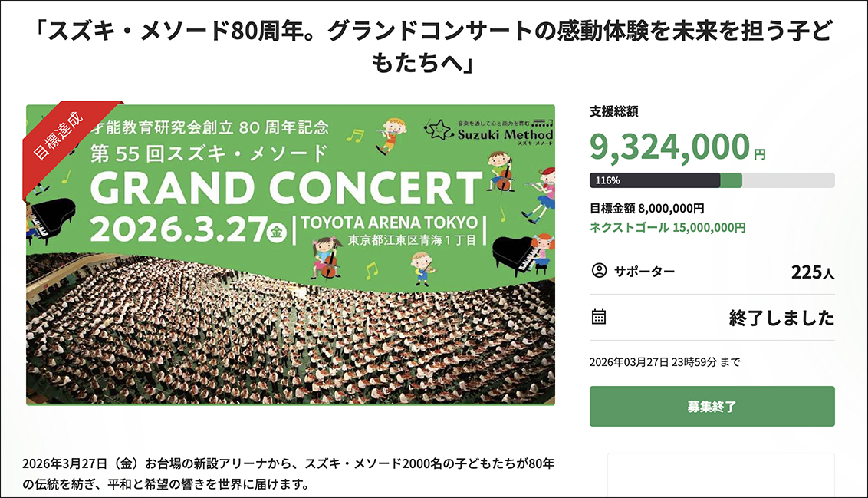868x498 pixels.
Task: Open the ネクストゴール 15,000,000円 link
Action: point(667,228)
